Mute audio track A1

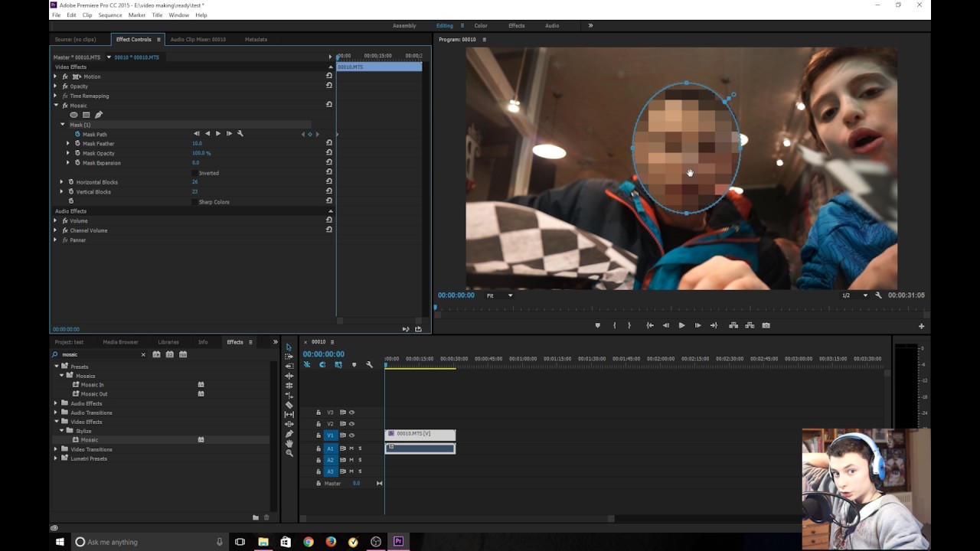click(351, 448)
